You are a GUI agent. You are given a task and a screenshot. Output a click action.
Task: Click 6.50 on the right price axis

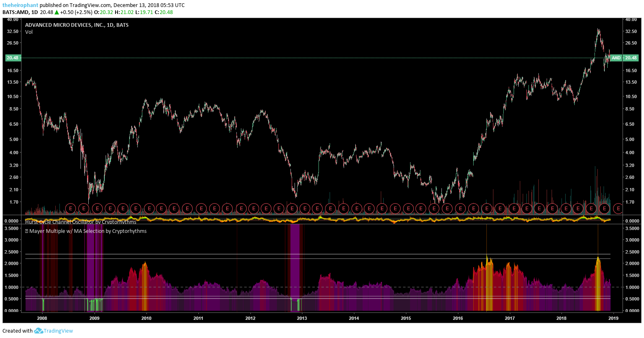coord(630,124)
